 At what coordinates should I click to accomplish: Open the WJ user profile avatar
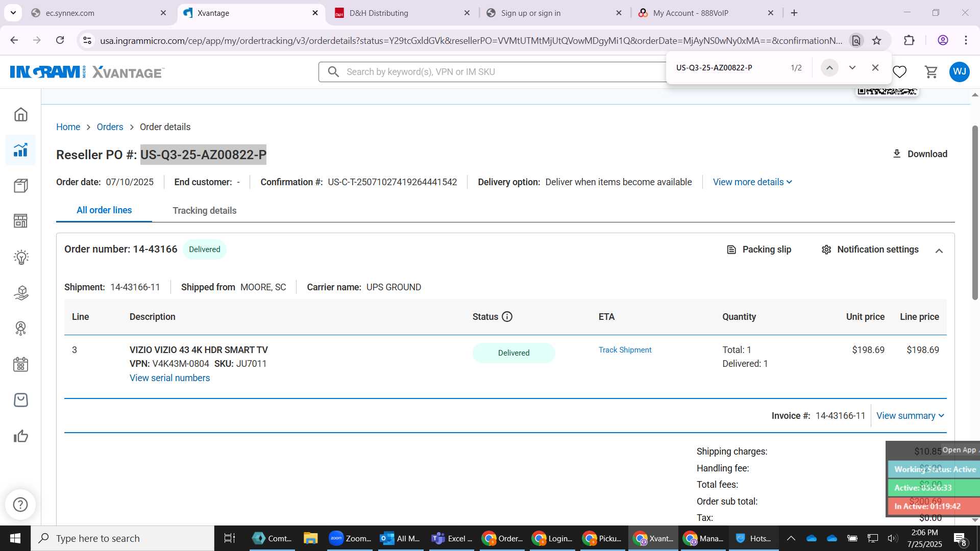coord(960,72)
